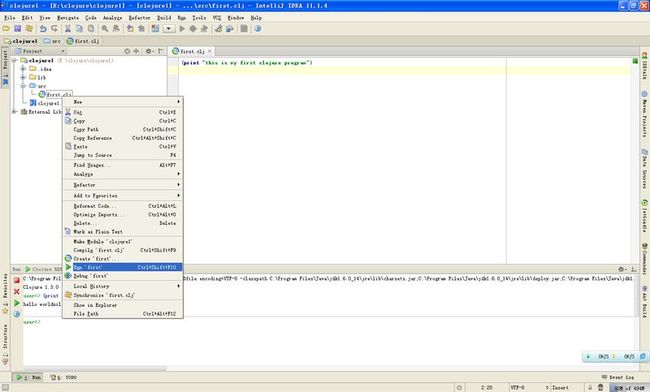Viewport: 650px width, 392px height.
Task: Click the Replace toolbar icon
Action: click(x=116, y=29)
